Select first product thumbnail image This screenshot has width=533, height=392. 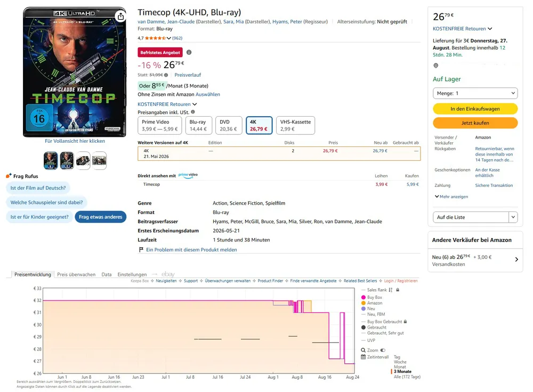click(51, 161)
